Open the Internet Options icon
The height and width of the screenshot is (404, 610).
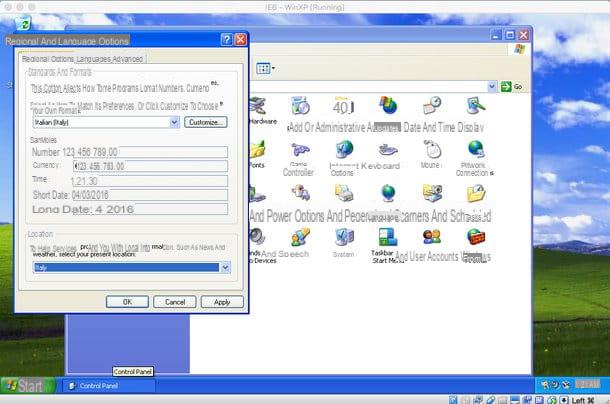(x=344, y=150)
